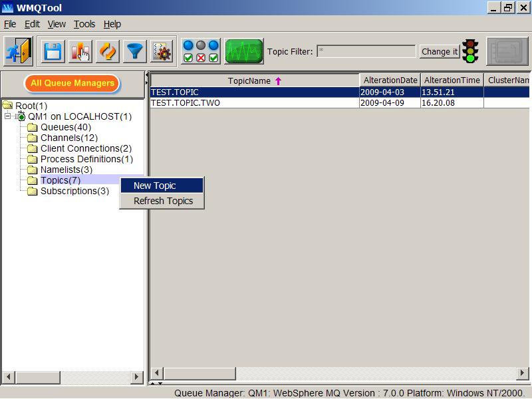Click the orange refresh arrows icon
The height and width of the screenshot is (399, 532).
108,52
